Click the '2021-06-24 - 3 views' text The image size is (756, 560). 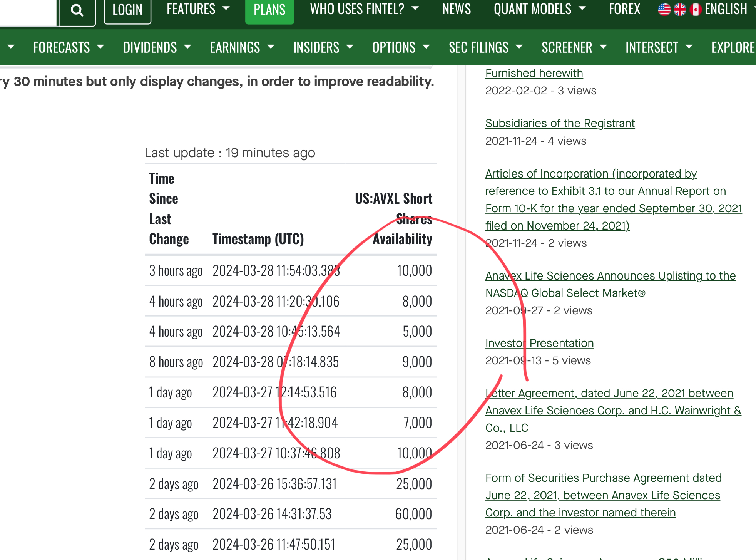point(539,445)
